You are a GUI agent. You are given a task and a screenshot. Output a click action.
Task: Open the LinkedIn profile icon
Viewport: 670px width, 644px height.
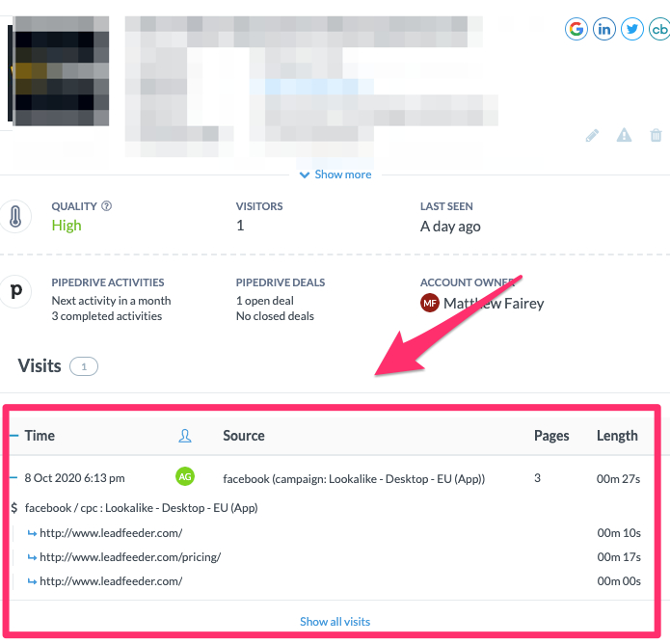tap(604, 29)
